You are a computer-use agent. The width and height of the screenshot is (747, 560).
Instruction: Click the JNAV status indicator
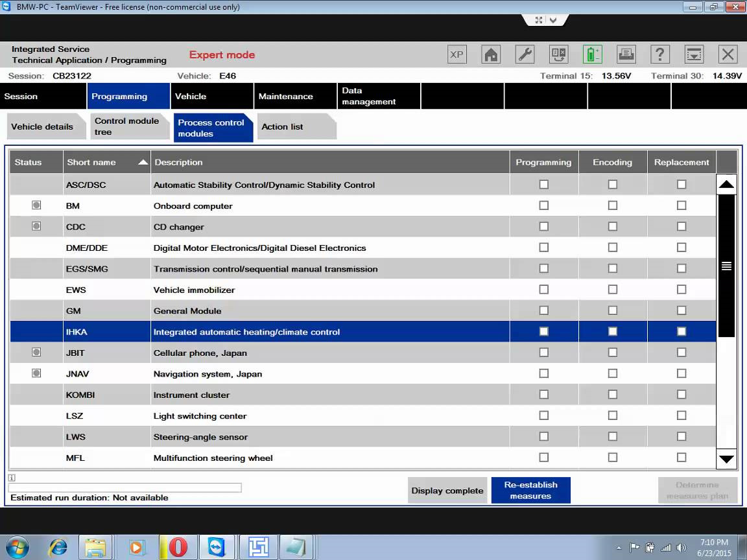pyautogui.click(x=36, y=373)
